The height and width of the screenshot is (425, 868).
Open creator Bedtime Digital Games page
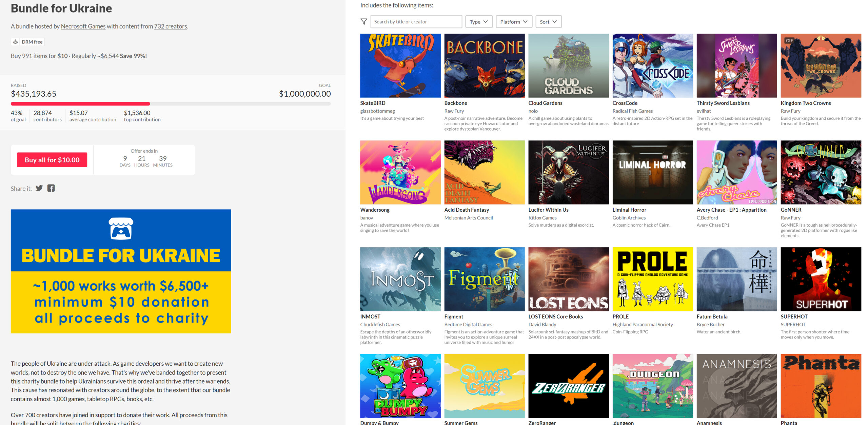point(468,324)
